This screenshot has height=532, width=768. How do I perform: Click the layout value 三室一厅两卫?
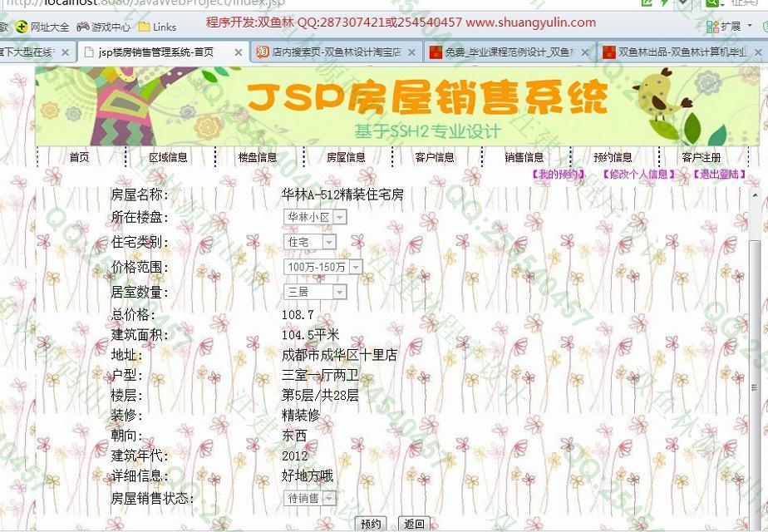tap(320, 376)
